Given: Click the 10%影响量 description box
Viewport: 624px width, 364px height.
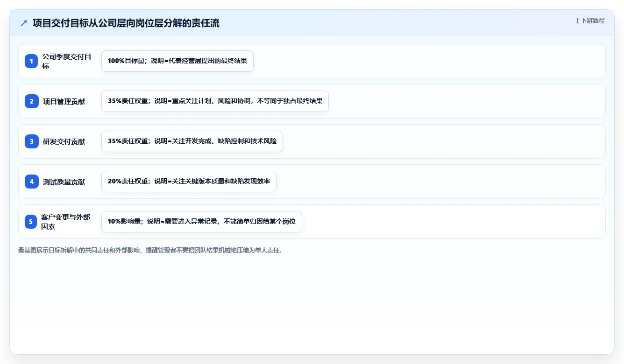Looking at the screenshot, I should [202, 222].
